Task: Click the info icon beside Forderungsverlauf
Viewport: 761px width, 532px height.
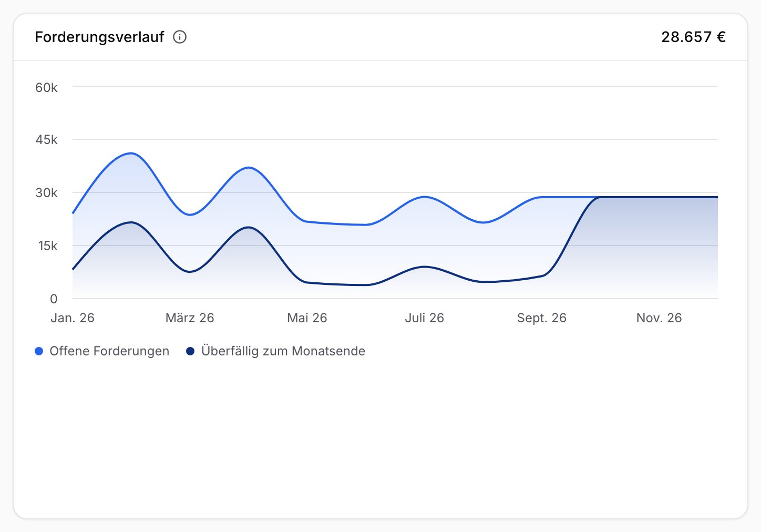Action: click(180, 37)
